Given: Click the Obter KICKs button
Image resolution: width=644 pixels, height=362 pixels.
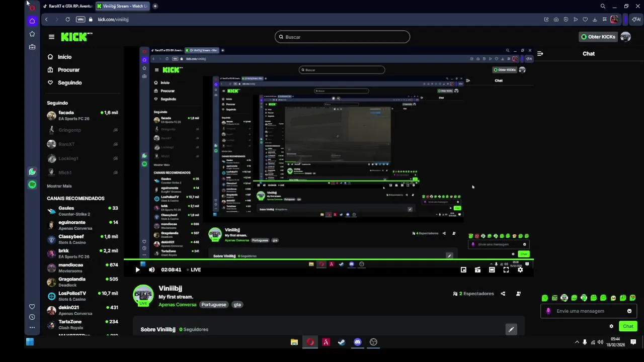Looking at the screenshot, I should click(598, 37).
